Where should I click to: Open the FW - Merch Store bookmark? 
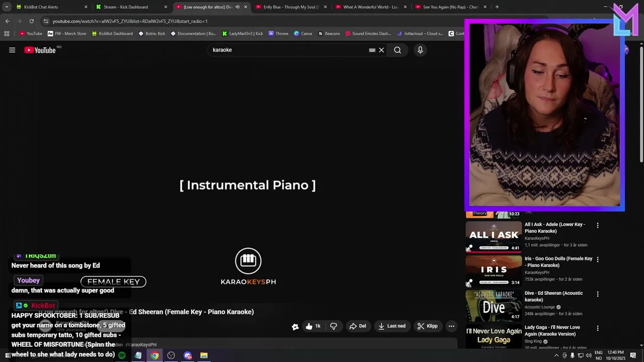point(67,34)
